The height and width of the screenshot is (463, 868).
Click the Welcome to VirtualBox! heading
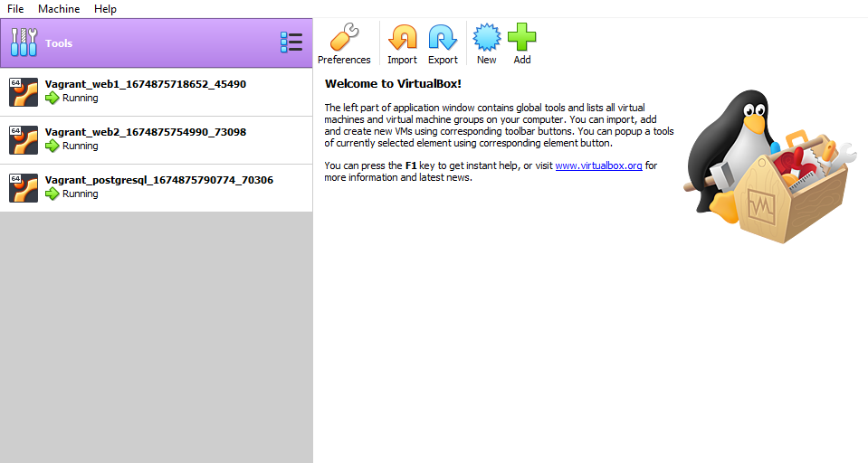click(x=393, y=83)
